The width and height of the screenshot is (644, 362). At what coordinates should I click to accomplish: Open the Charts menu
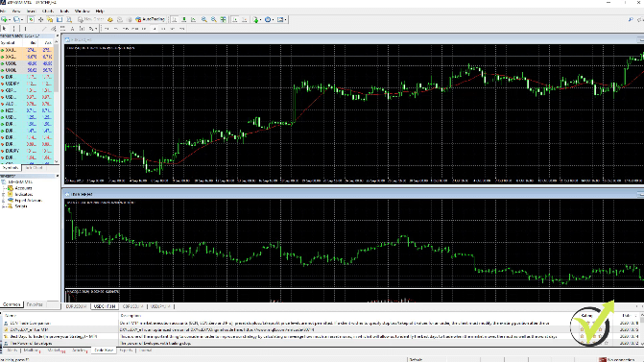click(x=48, y=12)
